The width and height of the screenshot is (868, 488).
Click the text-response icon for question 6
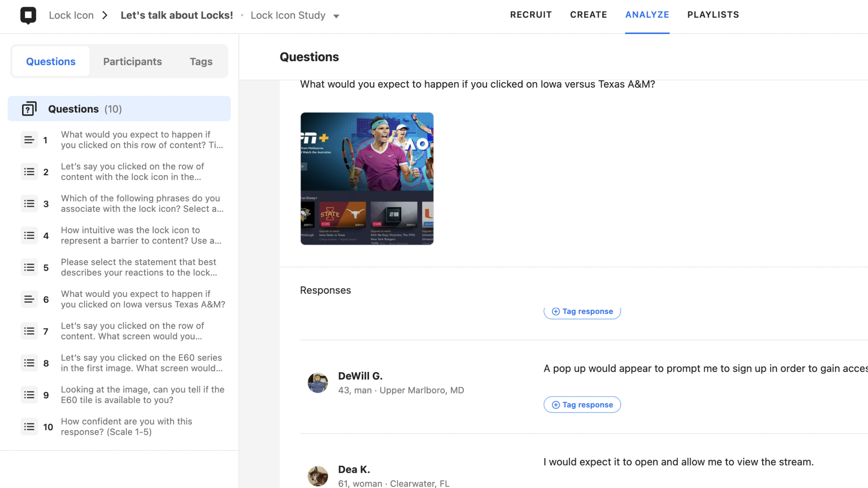[29, 300]
